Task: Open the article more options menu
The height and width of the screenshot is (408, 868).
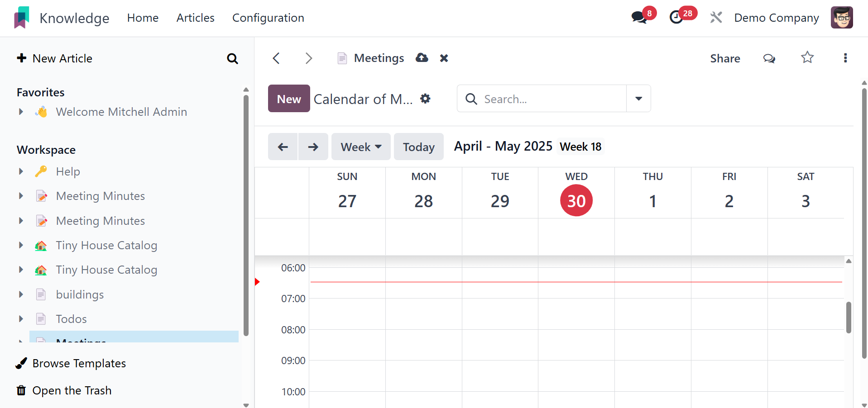Action: click(x=845, y=58)
